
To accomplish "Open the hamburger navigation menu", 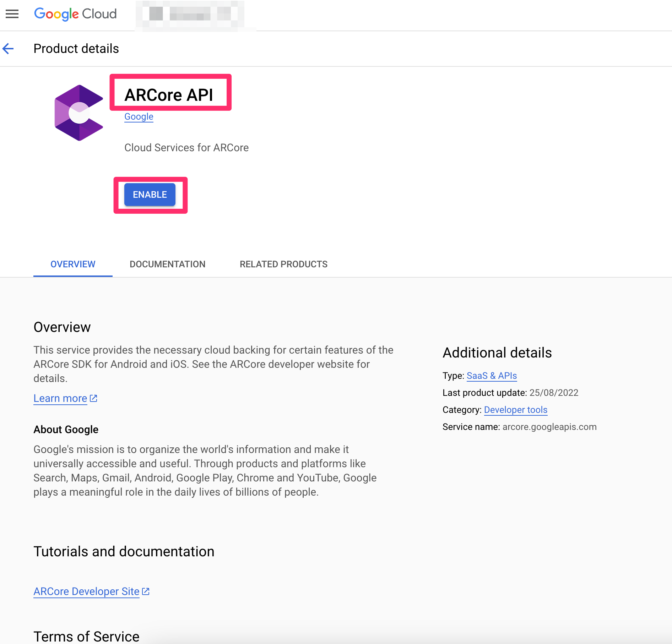I will (x=12, y=14).
